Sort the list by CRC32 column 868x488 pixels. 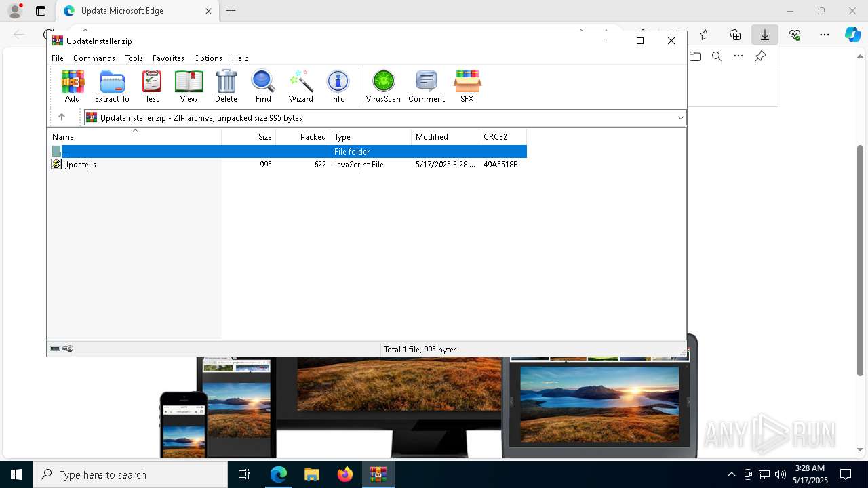coord(503,136)
